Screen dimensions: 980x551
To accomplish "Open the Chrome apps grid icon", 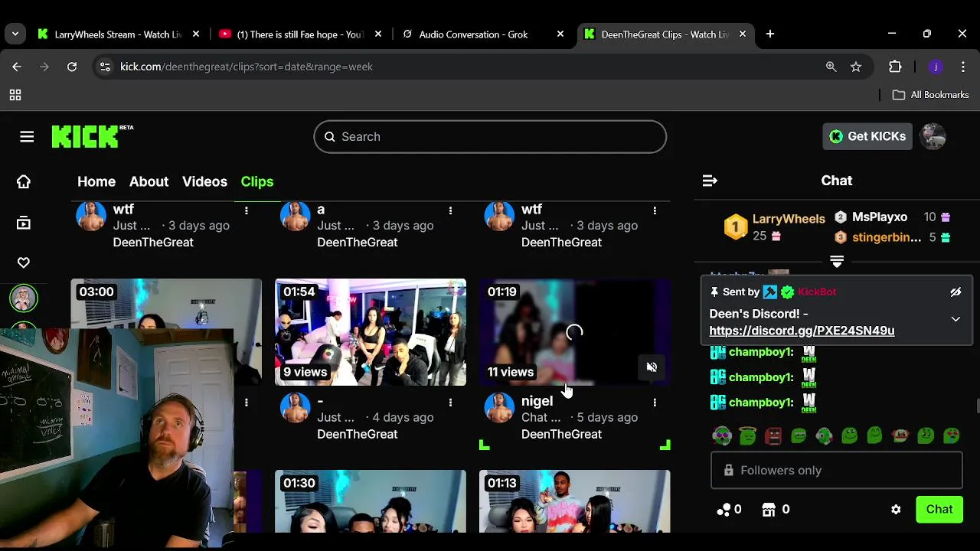I will click(15, 95).
